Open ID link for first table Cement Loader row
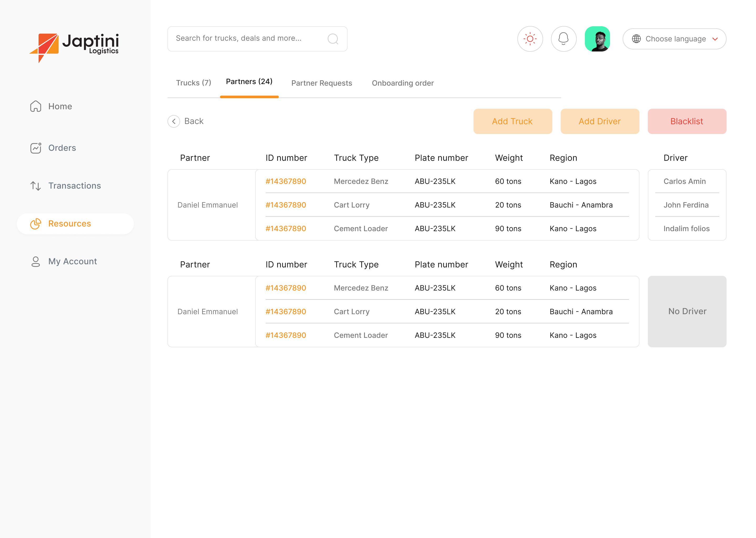The width and height of the screenshot is (756, 538). point(286,229)
